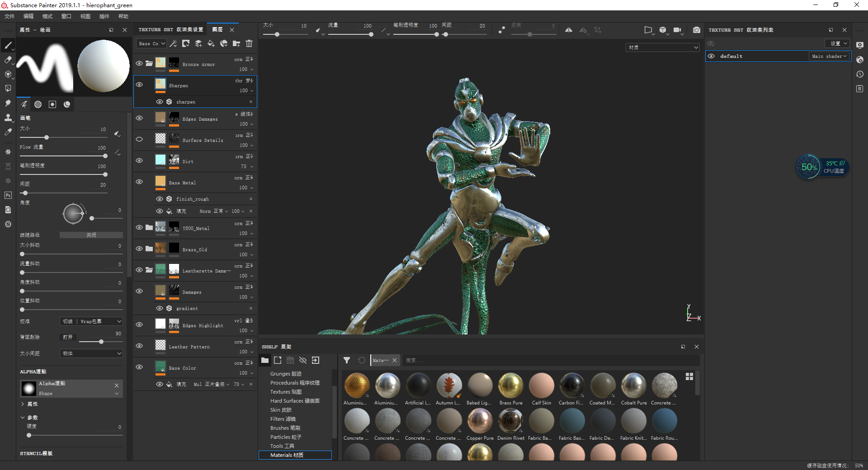Add a new paint layer

[198, 43]
